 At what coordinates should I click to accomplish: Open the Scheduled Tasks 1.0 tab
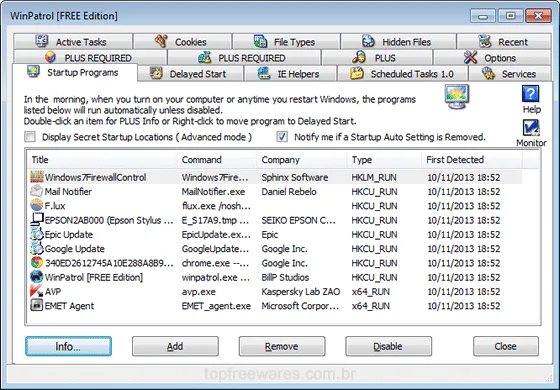pyautogui.click(x=402, y=74)
